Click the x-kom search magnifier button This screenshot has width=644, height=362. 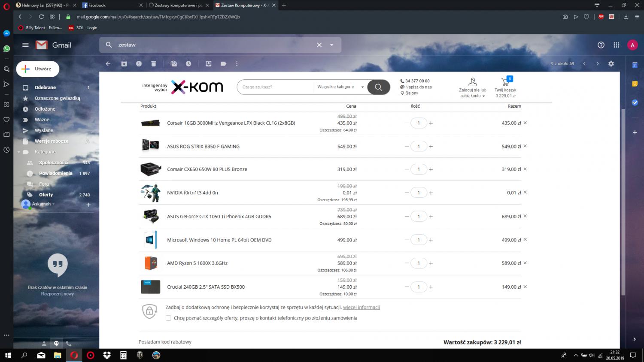tap(378, 87)
